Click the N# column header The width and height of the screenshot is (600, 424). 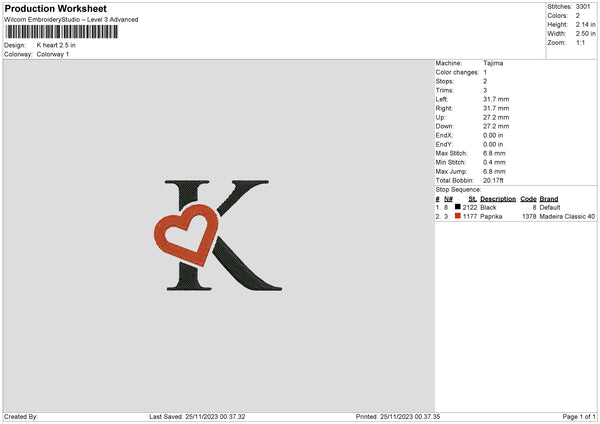(x=448, y=199)
